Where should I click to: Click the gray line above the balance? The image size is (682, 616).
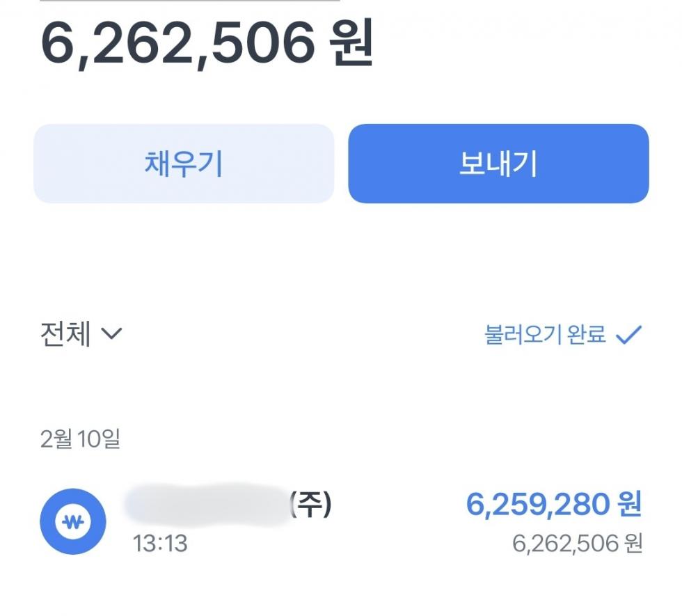coord(189,1)
